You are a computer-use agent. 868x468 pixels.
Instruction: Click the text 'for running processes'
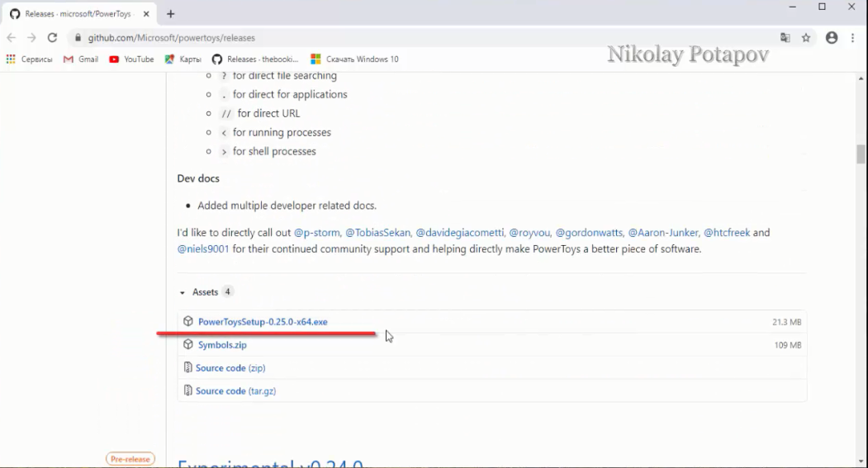pyautogui.click(x=282, y=133)
